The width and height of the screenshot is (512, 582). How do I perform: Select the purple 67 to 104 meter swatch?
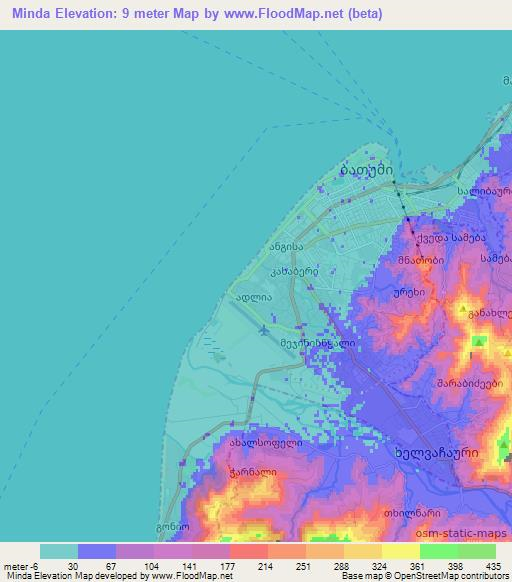tap(135, 551)
